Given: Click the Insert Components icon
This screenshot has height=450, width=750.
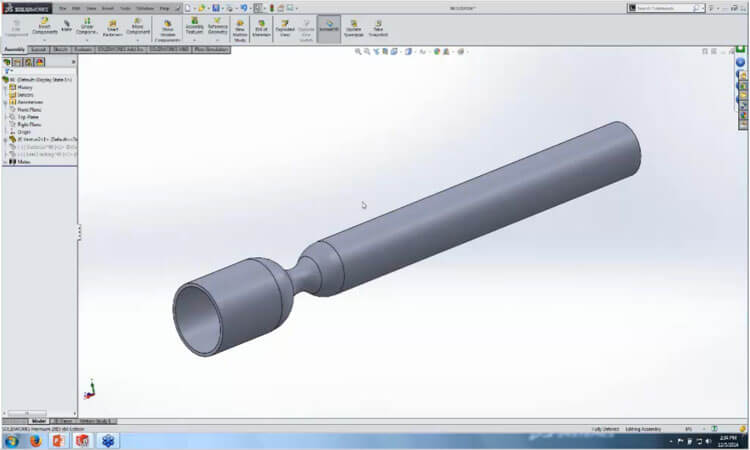Looking at the screenshot, I should [44, 25].
